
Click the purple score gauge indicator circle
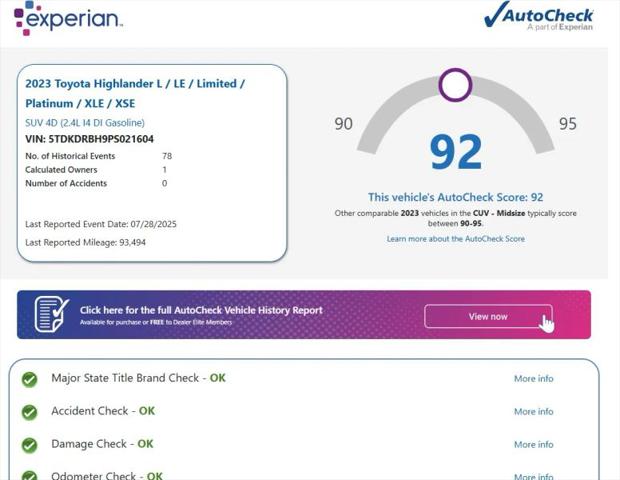point(455,85)
